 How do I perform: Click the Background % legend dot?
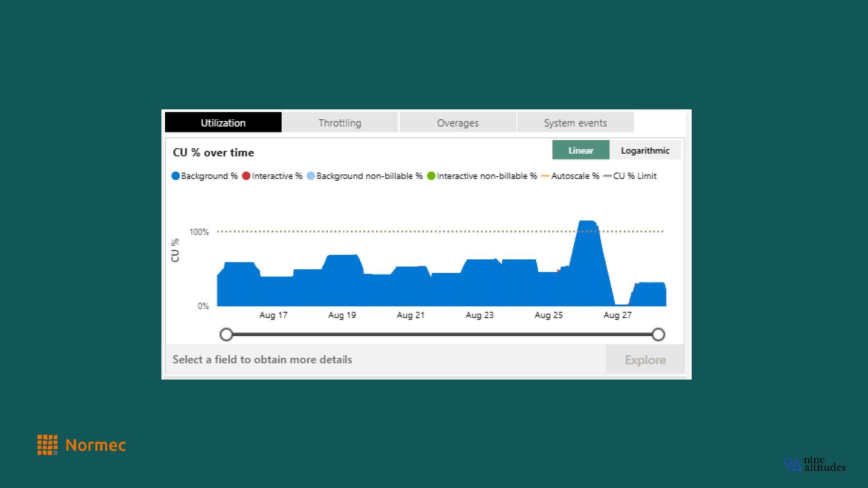click(x=176, y=176)
